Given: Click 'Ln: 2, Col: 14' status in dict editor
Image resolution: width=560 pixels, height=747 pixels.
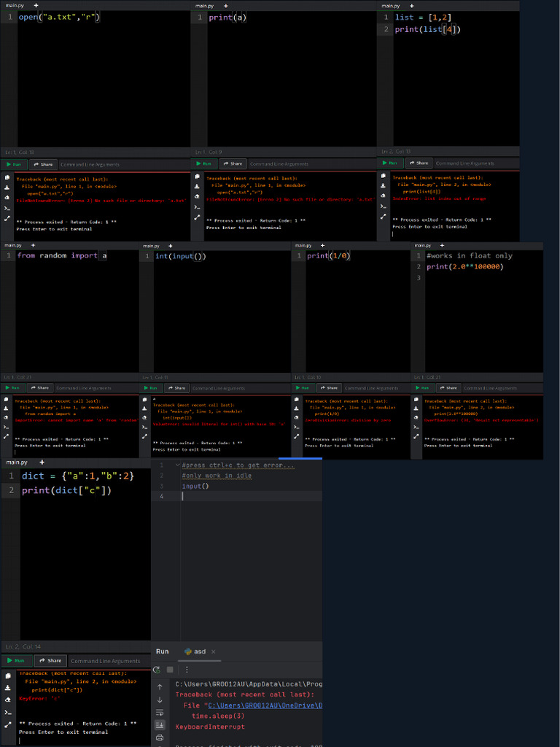Looking at the screenshot, I should (x=23, y=646).
